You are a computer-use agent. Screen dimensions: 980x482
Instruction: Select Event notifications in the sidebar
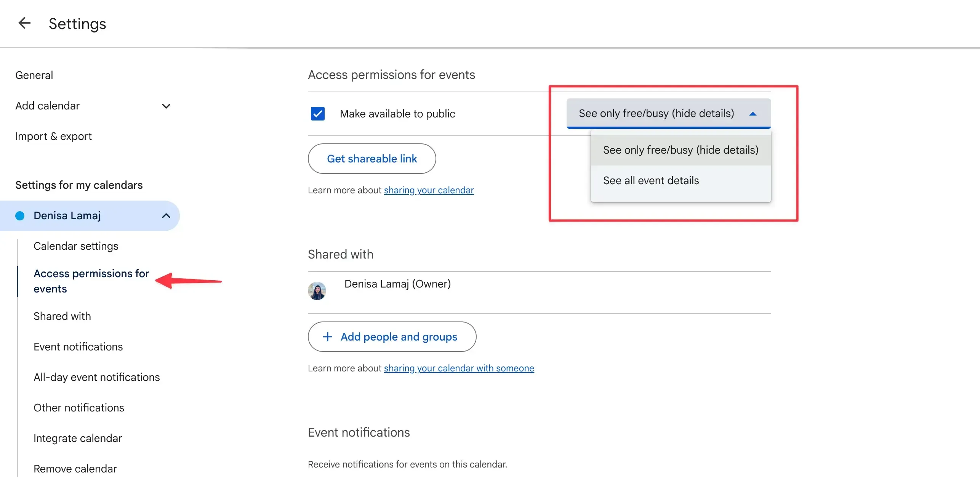[x=78, y=347]
